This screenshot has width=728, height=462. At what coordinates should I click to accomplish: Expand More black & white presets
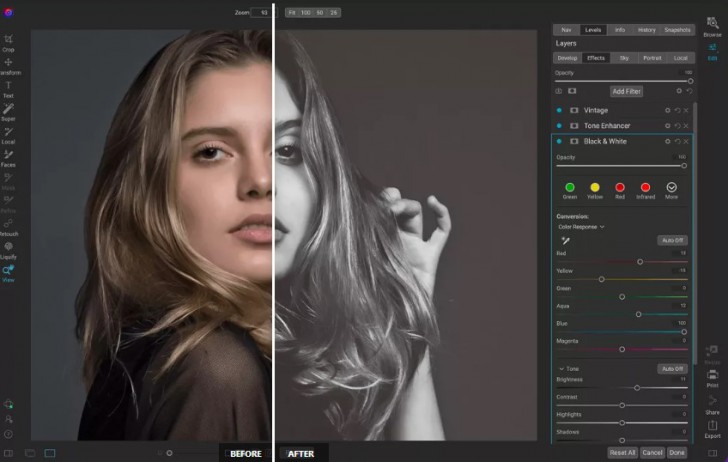[671, 190]
